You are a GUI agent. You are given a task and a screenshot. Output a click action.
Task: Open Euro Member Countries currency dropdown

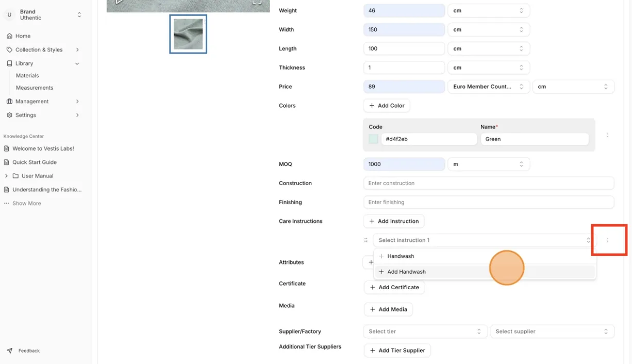pyautogui.click(x=488, y=87)
